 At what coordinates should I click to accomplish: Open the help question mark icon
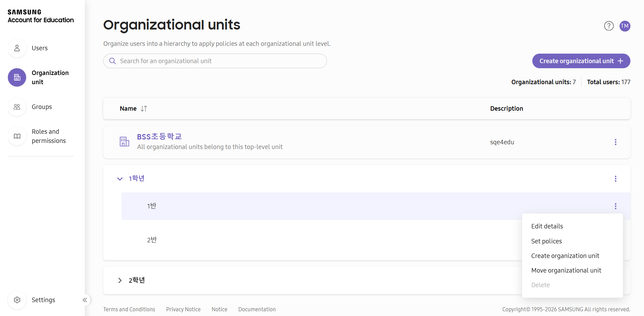[609, 26]
